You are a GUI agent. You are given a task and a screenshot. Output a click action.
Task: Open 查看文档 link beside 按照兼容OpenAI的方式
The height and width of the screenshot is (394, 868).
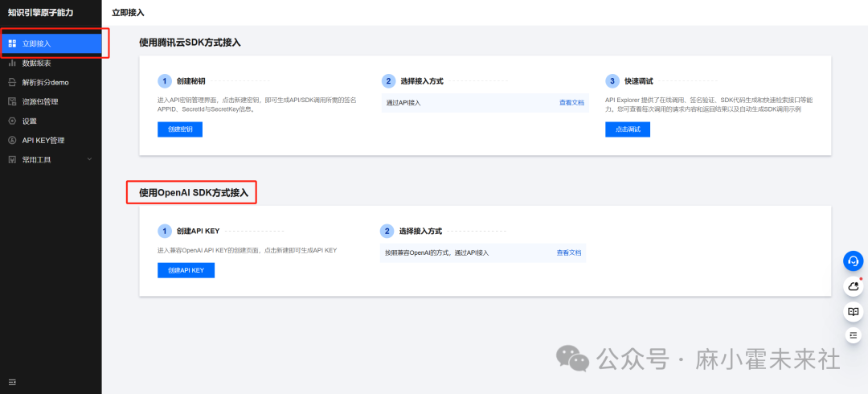pyautogui.click(x=568, y=252)
